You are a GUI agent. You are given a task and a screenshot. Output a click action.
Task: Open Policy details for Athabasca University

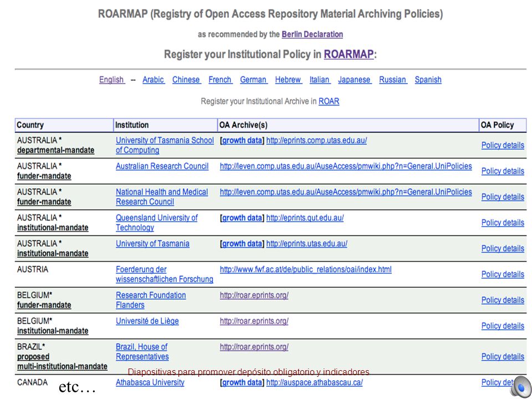(x=498, y=382)
